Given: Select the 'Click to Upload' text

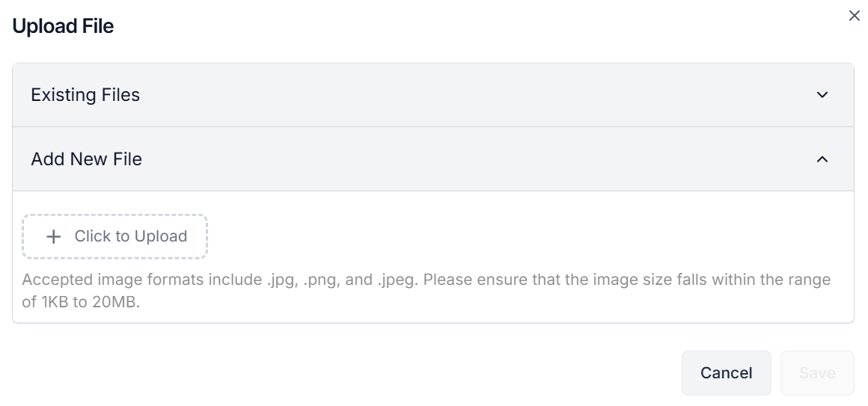Looking at the screenshot, I should coord(130,236).
